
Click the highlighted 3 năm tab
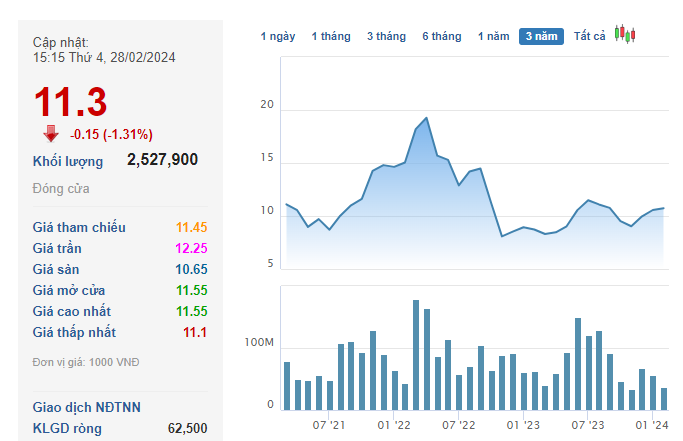pos(541,37)
